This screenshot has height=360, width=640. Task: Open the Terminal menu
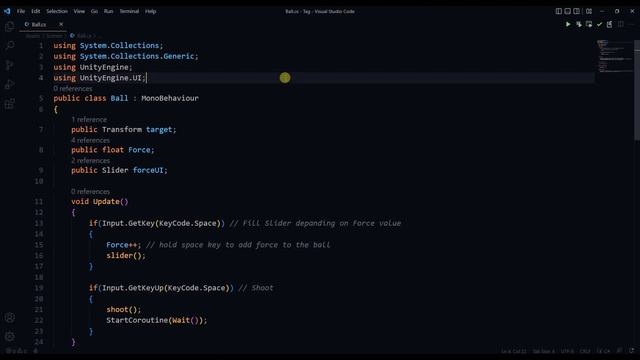pos(129,11)
